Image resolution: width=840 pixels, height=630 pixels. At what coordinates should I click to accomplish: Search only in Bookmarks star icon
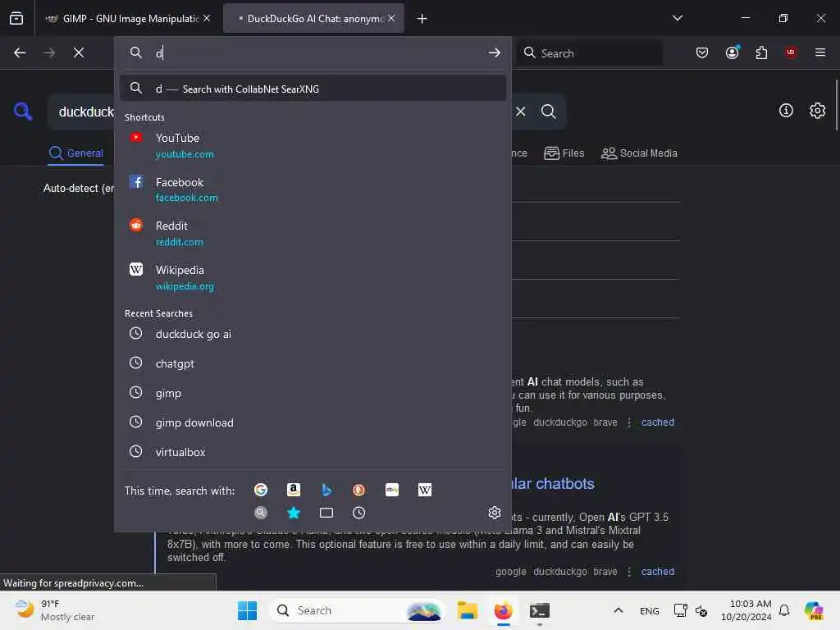coord(294,513)
